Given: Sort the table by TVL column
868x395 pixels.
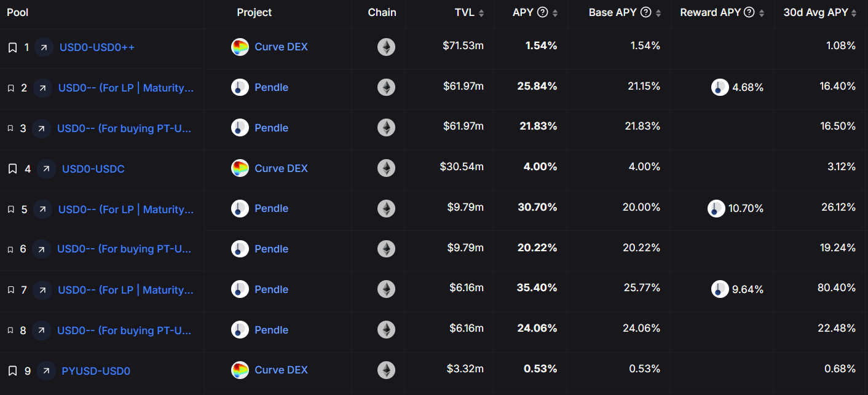Looking at the screenshot, I should click(x=481, y=13).
